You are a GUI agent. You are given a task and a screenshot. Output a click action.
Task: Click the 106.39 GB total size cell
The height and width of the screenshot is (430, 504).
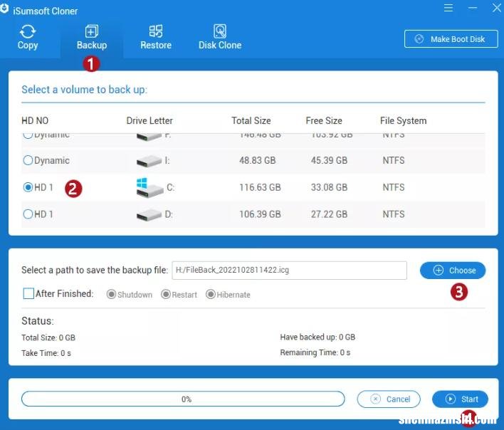260,214
